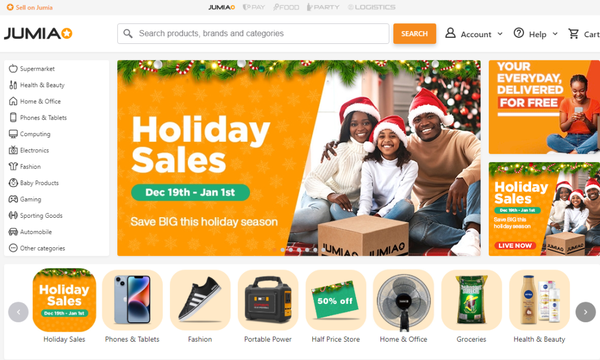The width and height of the screenshot is (600, 360).
Task: Open the shopping Cart icon
Action: 573,34
